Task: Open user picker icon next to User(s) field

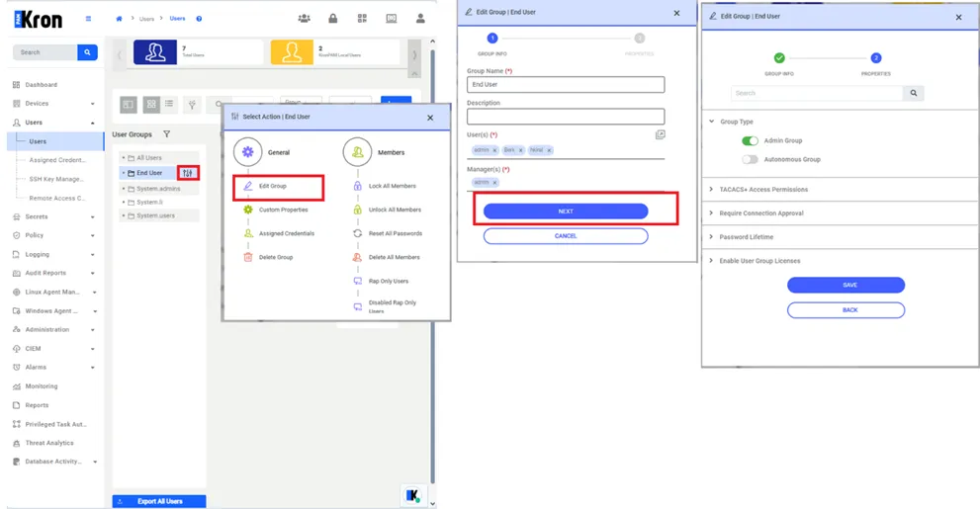Action: coord(660,134)
